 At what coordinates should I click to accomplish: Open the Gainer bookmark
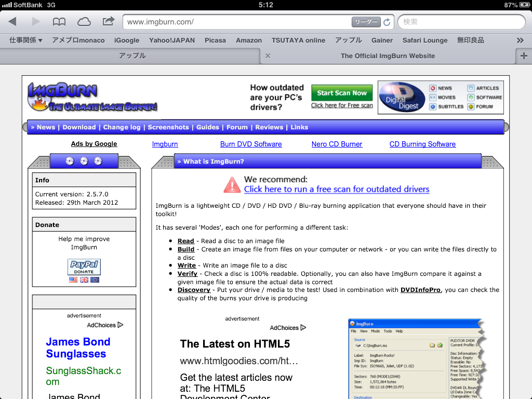point(382,40)
